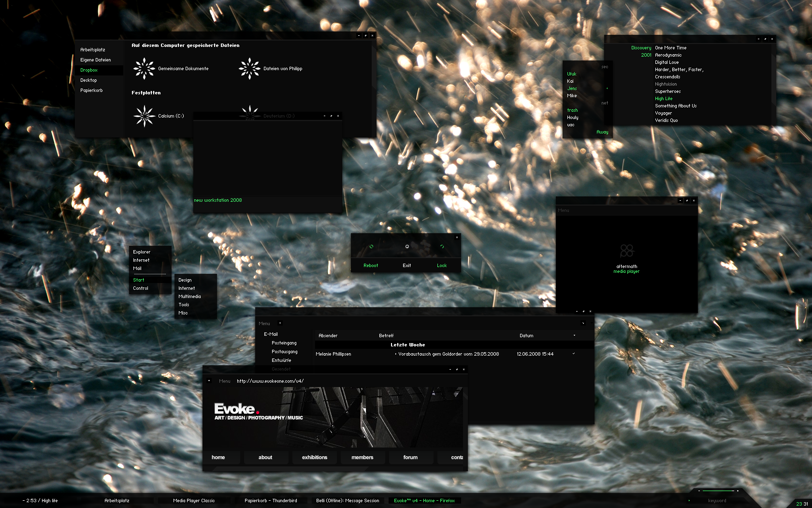Image resolution: width=812 pixels, height=508 pixels.
Task: Expand the Vorabaustausch message thread arrow
Action: pos(395,354)
